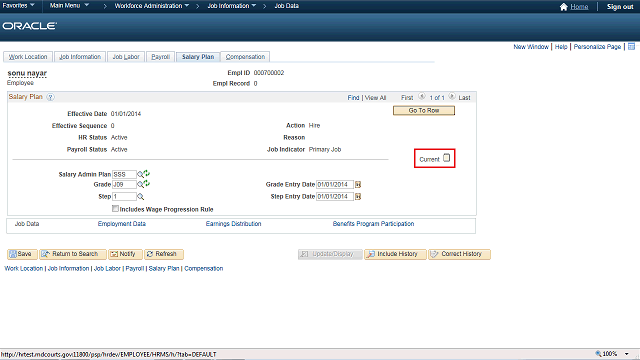The width and height of the screenshot is (640, 360).
Task: Open the New Window link
Action: tap(531, 47)
